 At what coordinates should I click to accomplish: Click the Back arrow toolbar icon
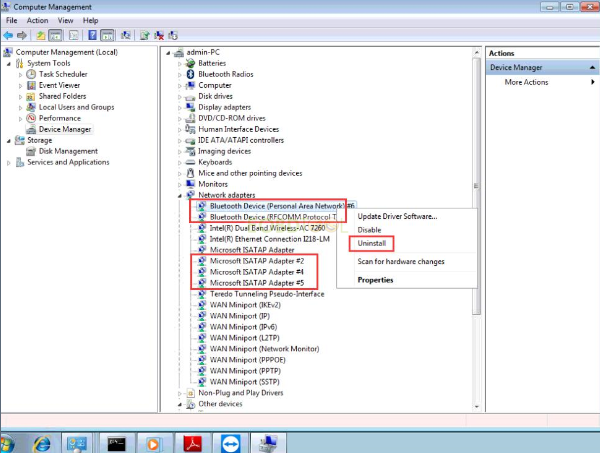(x=8, y=36)
